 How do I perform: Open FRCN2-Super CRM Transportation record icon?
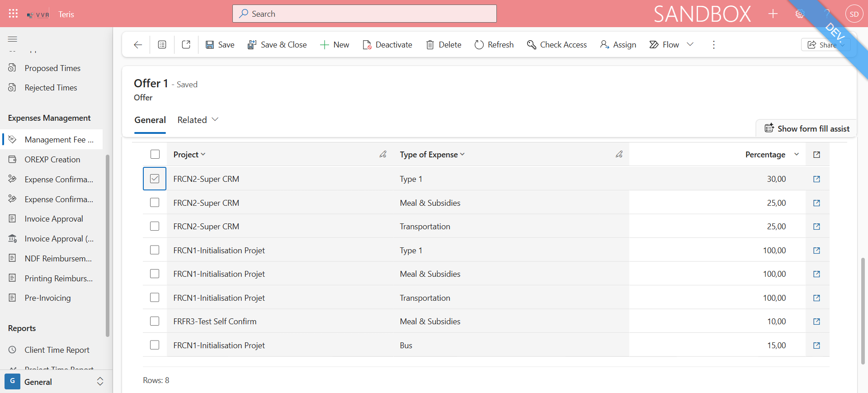click(816, 227)
